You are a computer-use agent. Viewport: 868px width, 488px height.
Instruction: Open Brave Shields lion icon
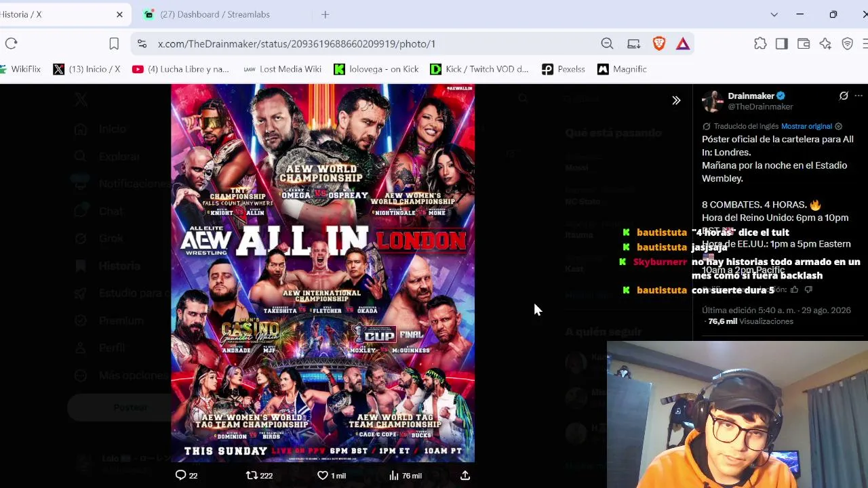click(659, 43)
